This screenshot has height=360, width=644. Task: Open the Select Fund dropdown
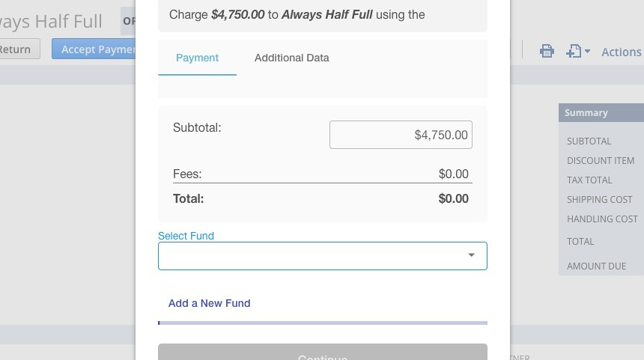(x=323, y=256)
